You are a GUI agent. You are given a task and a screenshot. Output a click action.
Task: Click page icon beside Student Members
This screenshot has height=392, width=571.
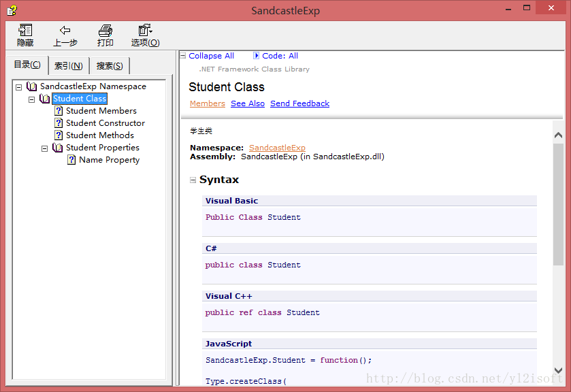pyautogui.click(x=59, y=111)
